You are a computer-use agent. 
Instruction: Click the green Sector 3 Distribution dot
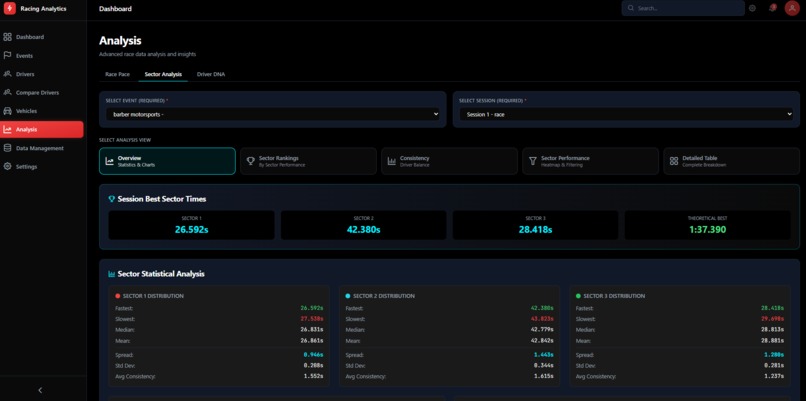coord(578,296)
